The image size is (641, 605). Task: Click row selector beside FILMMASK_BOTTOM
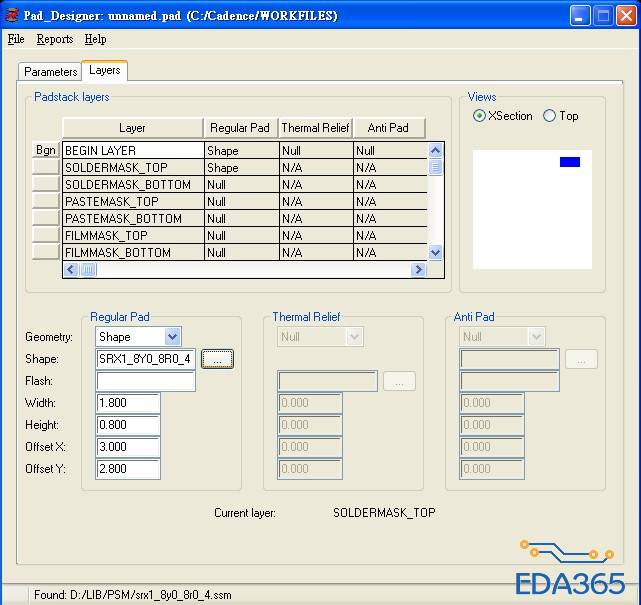46,252
